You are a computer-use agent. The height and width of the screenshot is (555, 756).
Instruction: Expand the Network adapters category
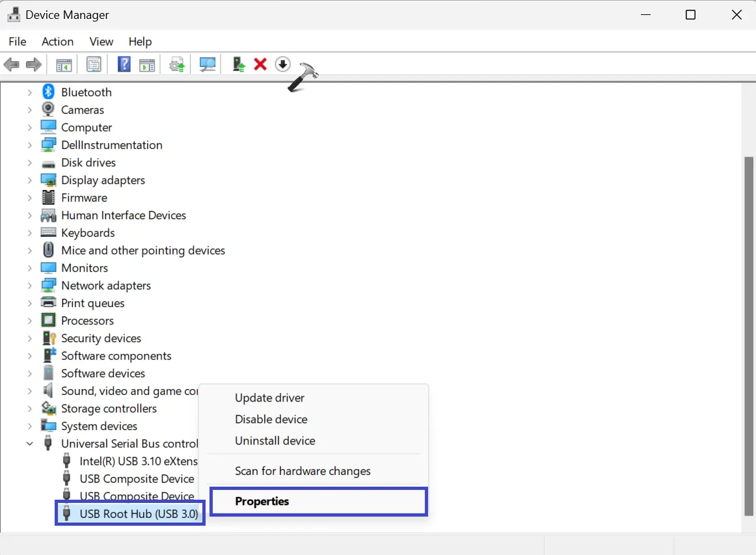coord(30,286)
